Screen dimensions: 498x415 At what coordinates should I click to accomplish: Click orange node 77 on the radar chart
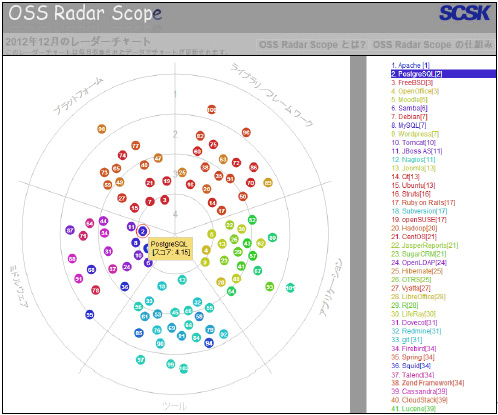pos(135,146)
